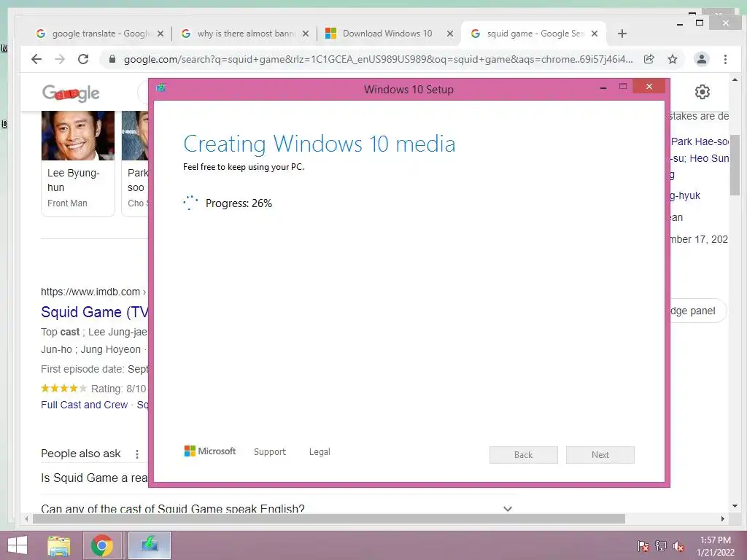Go back in Chrome browser
The image size is (747, 560).
(x=36, y=59)
